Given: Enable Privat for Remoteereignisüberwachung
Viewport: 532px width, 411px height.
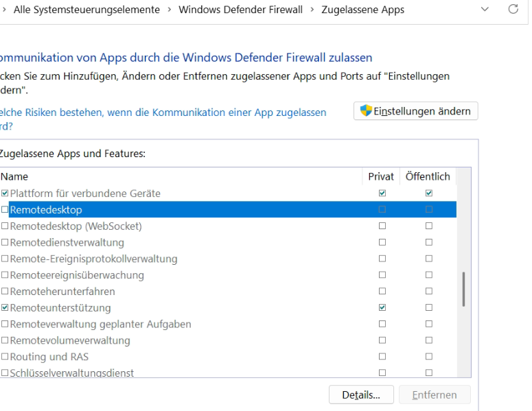Looking at the screenshot, I should [382, 274].
